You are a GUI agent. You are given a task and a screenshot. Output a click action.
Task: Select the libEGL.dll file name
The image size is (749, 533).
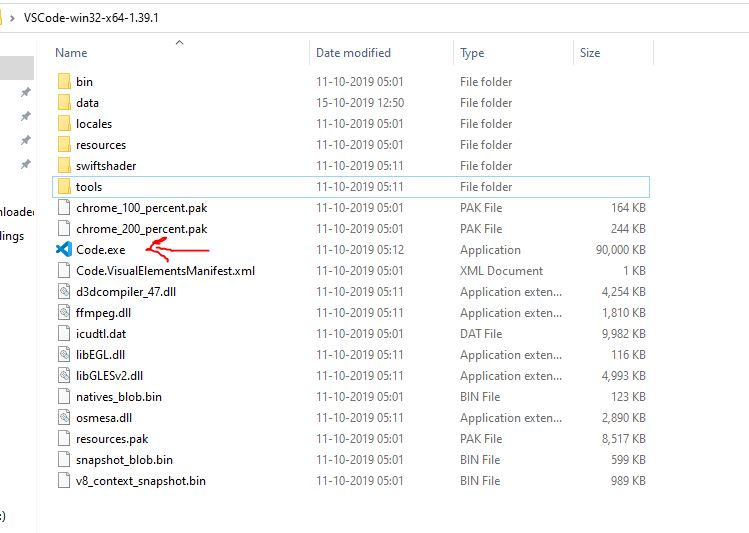100,355
